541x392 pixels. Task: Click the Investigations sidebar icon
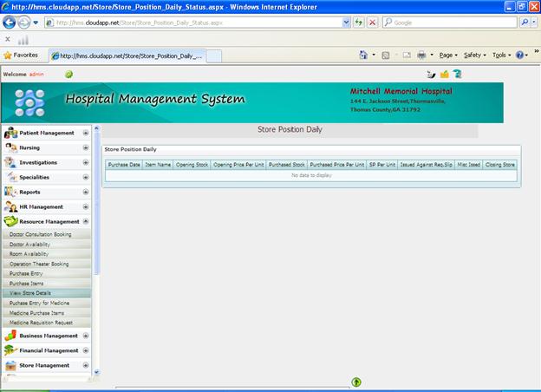point(10,162)
